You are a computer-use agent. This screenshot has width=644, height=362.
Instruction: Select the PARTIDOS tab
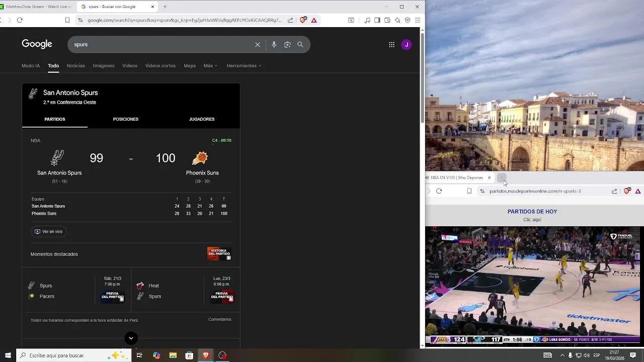pyautogui.click(x=55, y=119)
